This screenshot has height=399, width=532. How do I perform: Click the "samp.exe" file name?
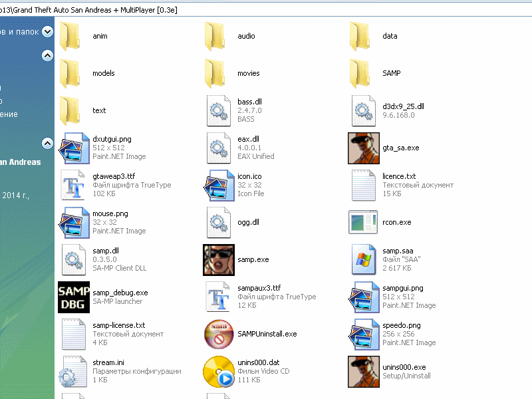253,259
